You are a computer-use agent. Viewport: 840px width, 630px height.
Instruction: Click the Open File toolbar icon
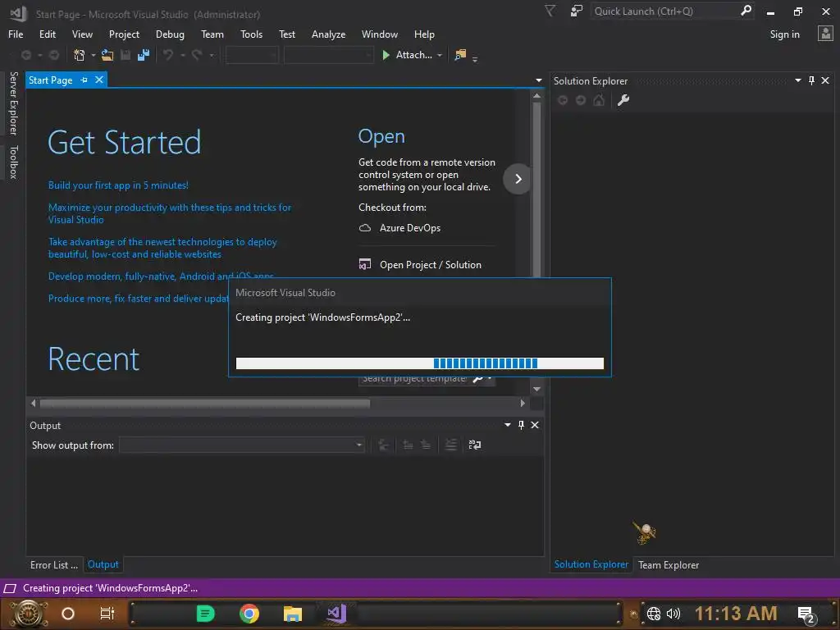107,55
